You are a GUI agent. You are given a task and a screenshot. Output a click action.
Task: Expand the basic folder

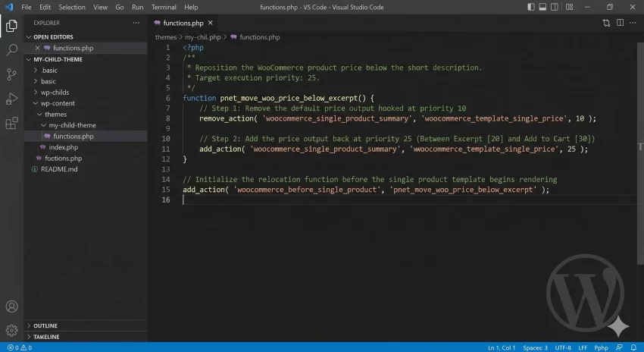tap(86, 81)
